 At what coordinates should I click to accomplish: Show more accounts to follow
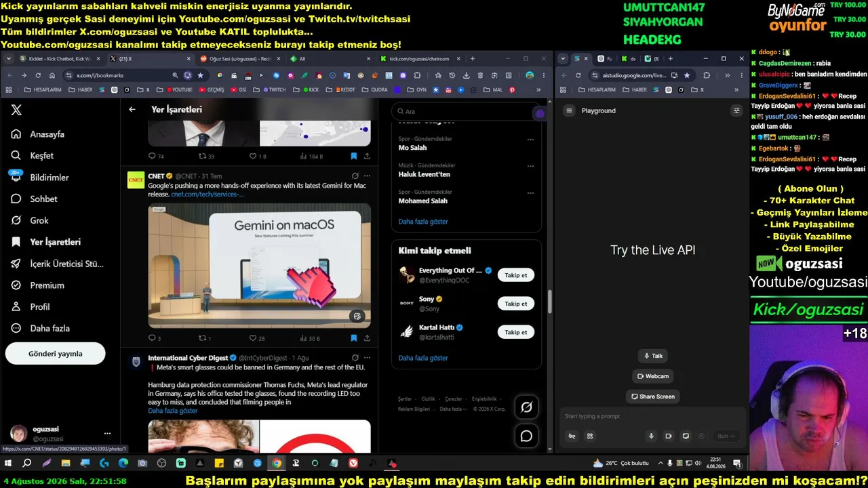click(x=423, y=358)
